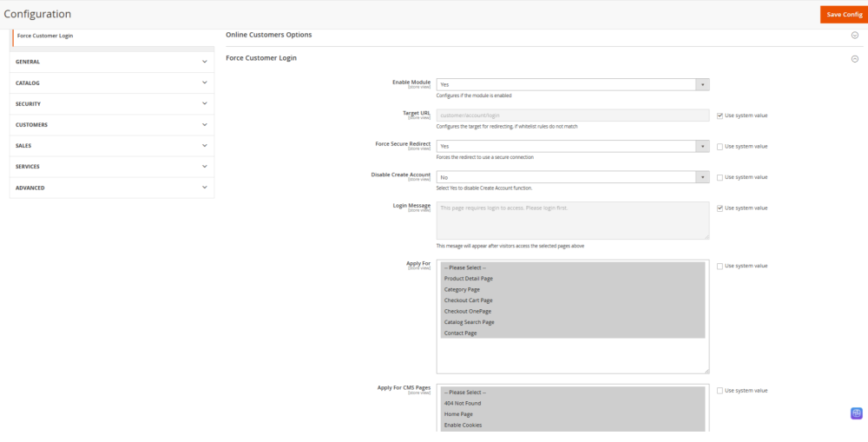Check Use system value for Apply For CMS Pages

coord(720,391)
